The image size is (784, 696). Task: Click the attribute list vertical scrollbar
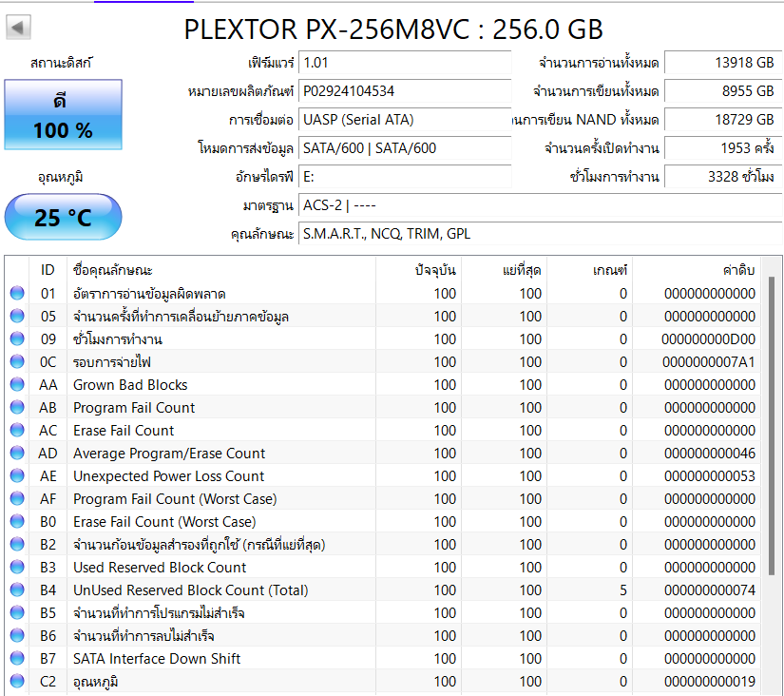771,428
